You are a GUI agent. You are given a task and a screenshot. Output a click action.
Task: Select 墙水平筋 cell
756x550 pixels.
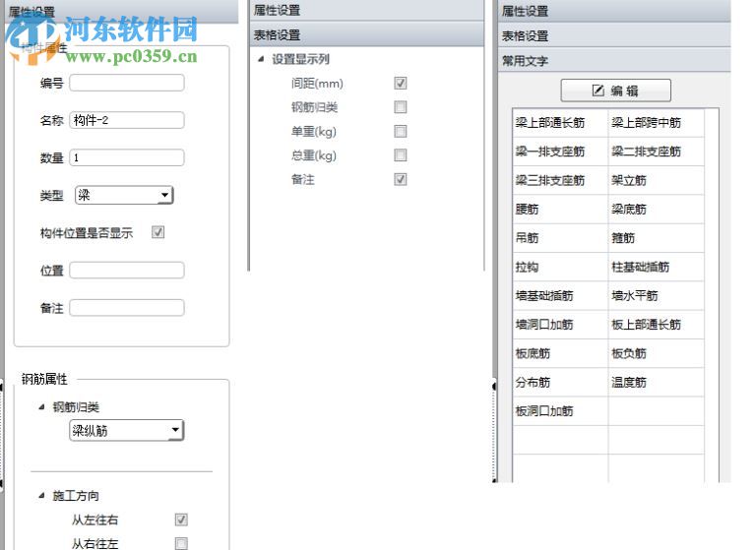657,296
